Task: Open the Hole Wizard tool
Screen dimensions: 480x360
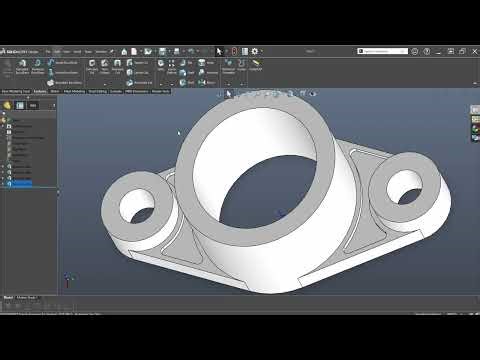Action: [x=105, y=67]
